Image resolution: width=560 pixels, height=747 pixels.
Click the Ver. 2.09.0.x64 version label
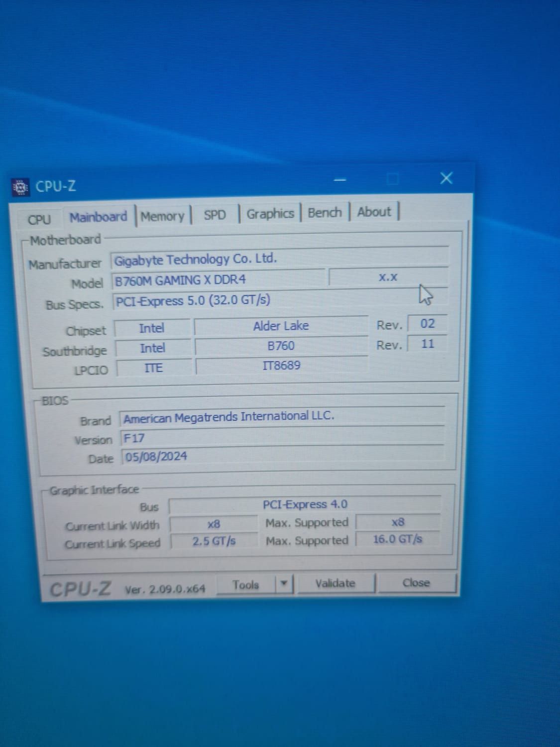[165, 589]
